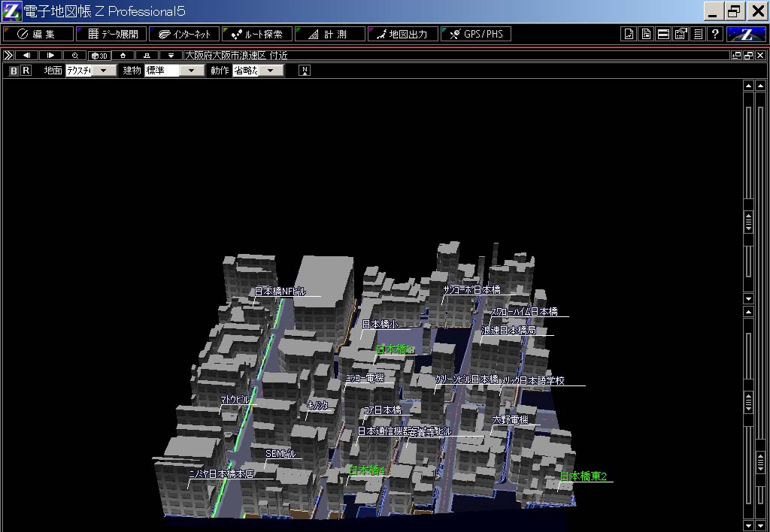The image size is (770, 532).
Task: Click the Z globe logo button
Action: pos(746,34)
